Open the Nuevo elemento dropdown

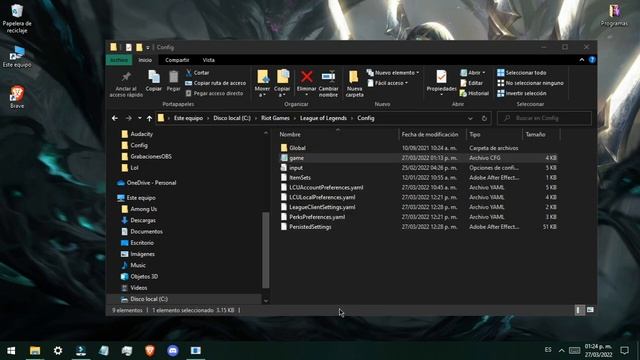click(393, 73)
